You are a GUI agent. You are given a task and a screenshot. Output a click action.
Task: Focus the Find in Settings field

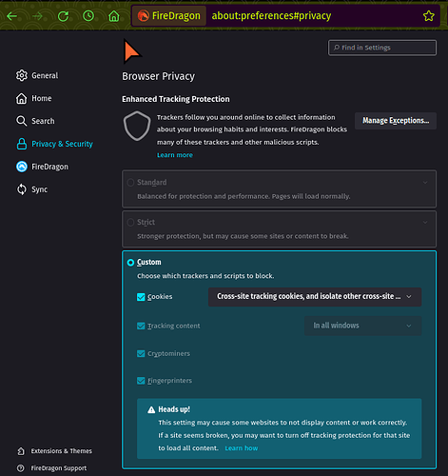tap(382, 48)
